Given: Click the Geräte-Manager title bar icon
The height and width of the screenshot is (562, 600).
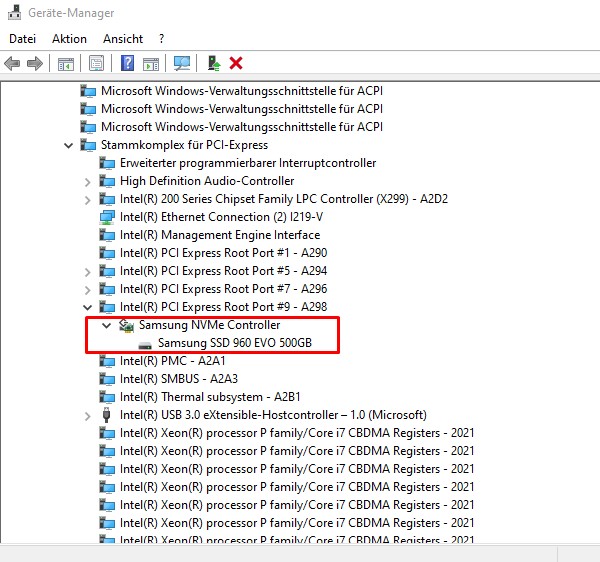Looking at the screenshot, I should (x=15, y=13).
